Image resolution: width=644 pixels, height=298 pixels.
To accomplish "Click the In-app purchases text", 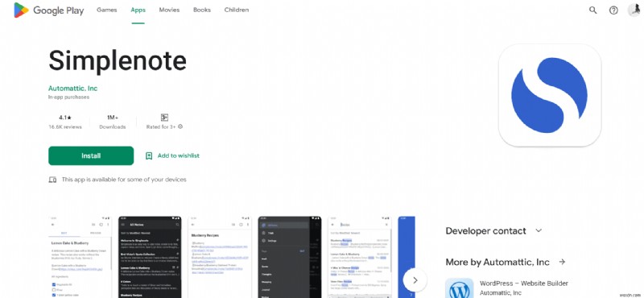I will tap(68, 97).
